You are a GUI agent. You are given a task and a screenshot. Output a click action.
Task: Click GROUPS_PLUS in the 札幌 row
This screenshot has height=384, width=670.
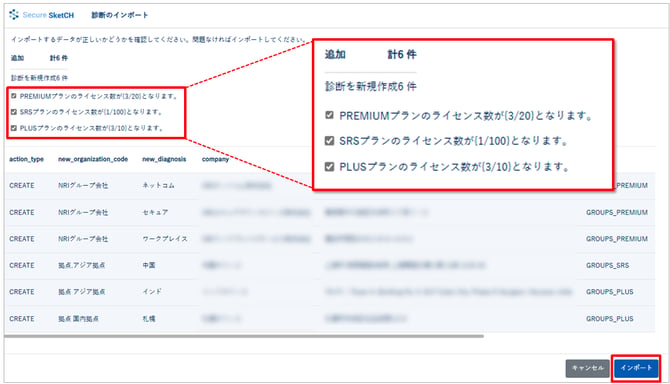pyautogui.click(x=609, y=319)
